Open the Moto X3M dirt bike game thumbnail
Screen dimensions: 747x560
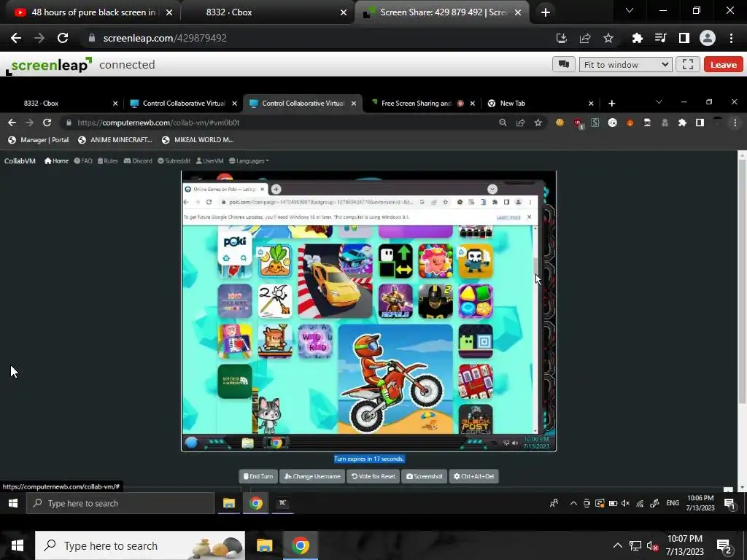(395, 379)
